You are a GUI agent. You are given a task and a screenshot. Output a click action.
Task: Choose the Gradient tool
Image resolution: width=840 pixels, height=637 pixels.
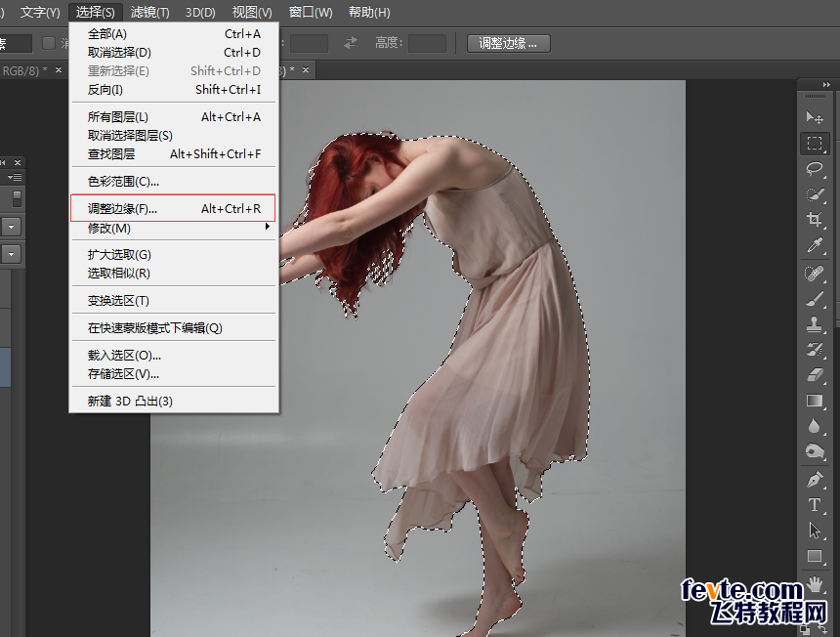pos(814,401)
